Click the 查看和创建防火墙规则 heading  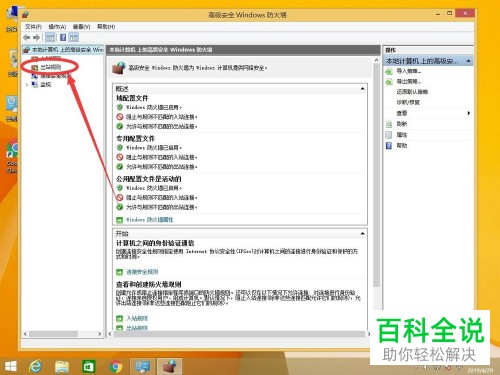pos(149,284)
